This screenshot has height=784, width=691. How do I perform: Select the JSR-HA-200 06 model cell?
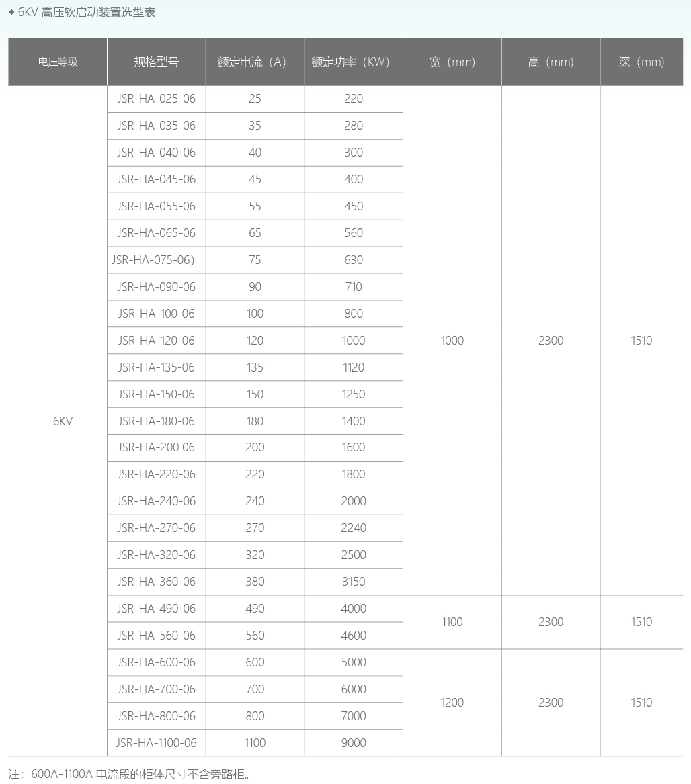pos(156,447)
